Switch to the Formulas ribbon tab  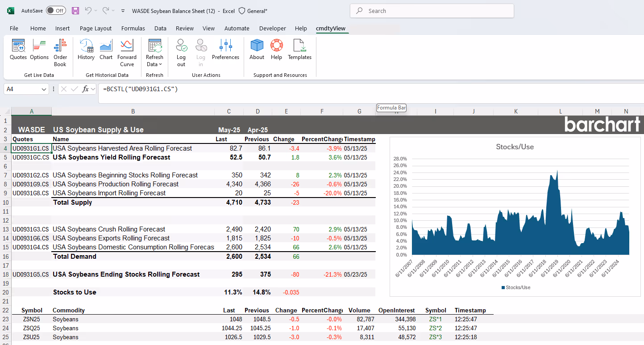coord(133,28)
